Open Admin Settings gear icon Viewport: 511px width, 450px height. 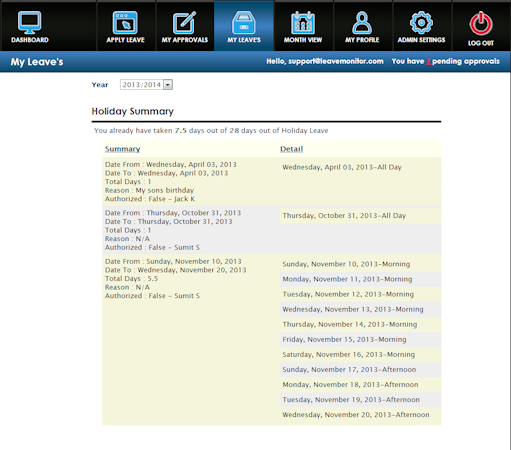point(421,22)
